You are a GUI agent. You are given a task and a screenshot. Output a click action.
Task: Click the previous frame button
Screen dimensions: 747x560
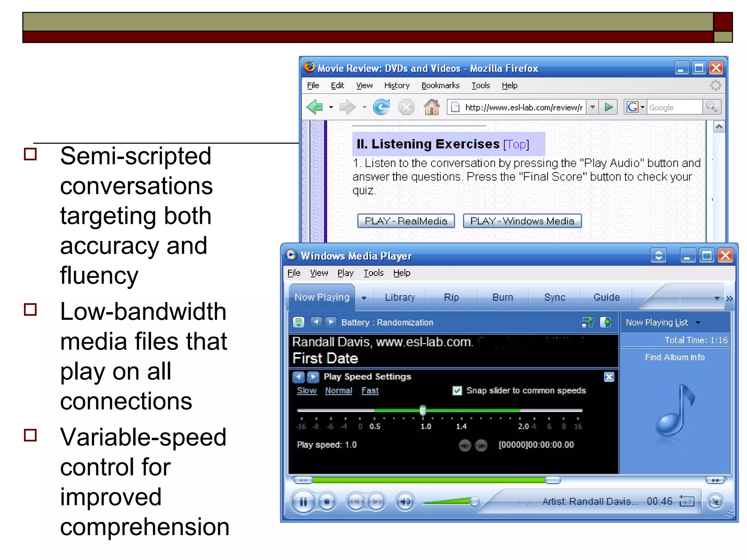465,446
